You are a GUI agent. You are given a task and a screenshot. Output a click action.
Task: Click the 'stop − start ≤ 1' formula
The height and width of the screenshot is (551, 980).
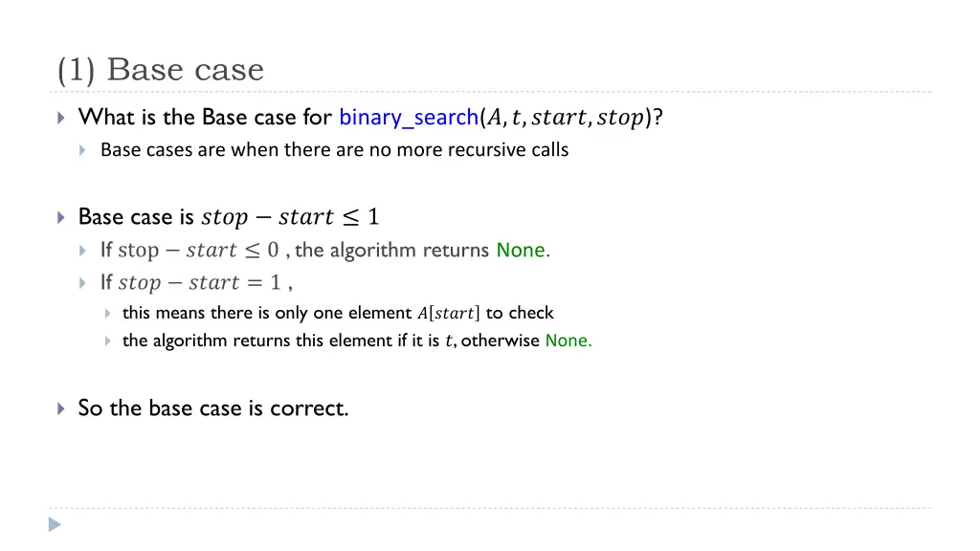(290, 217)
